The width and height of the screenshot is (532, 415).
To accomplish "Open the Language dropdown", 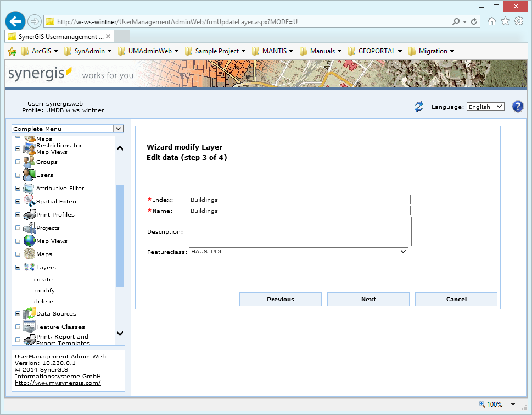I will click(485, 107).
